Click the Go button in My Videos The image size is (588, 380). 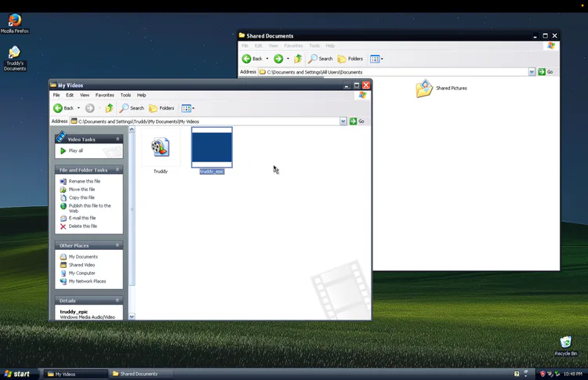coord(357,121)
